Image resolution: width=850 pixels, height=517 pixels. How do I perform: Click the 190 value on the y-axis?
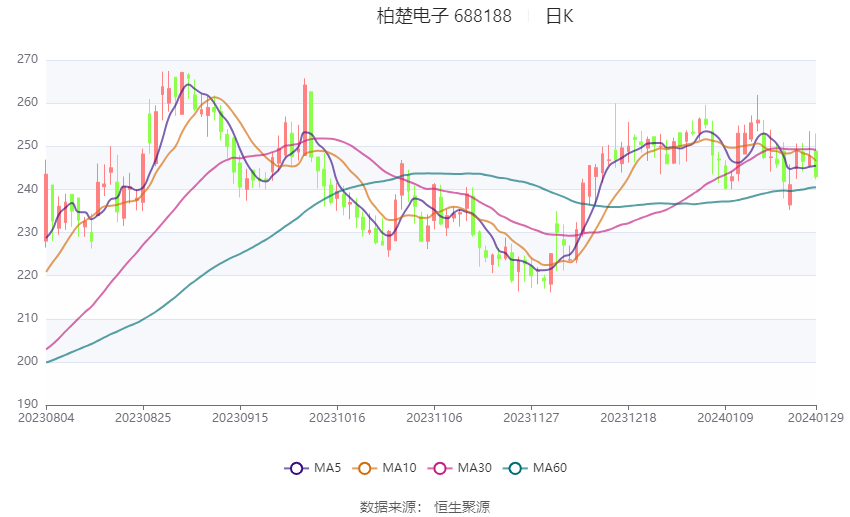coord(27,404)
